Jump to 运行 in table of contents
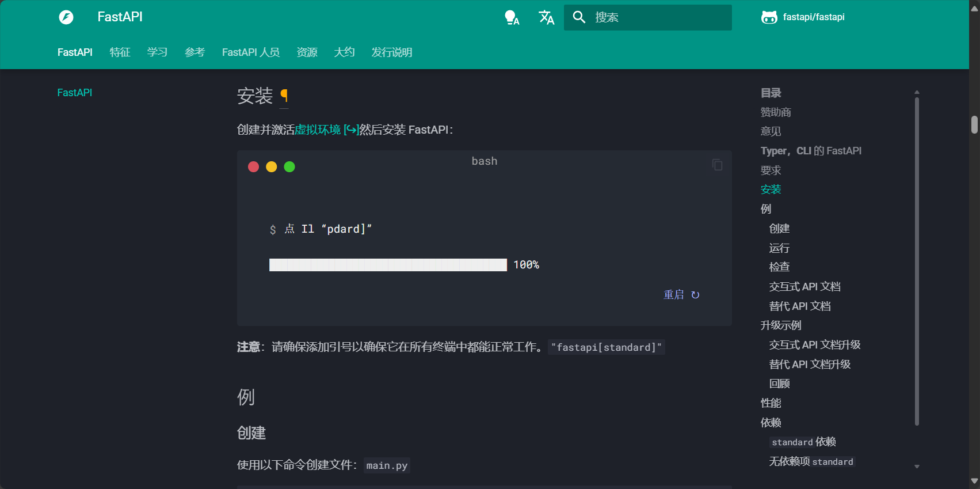The image size is (980, 489). (x=779, y=248)
